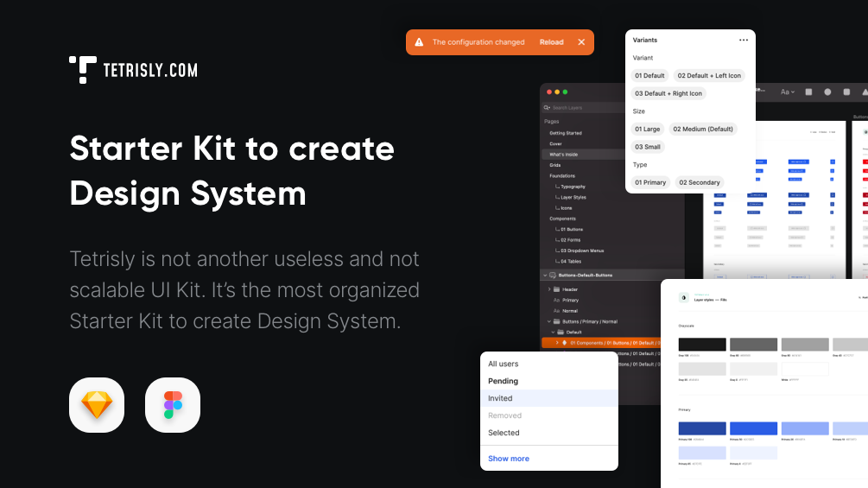
Task: Click the Buttons / Primary / Normal folder icon
Action: (557, 321)
